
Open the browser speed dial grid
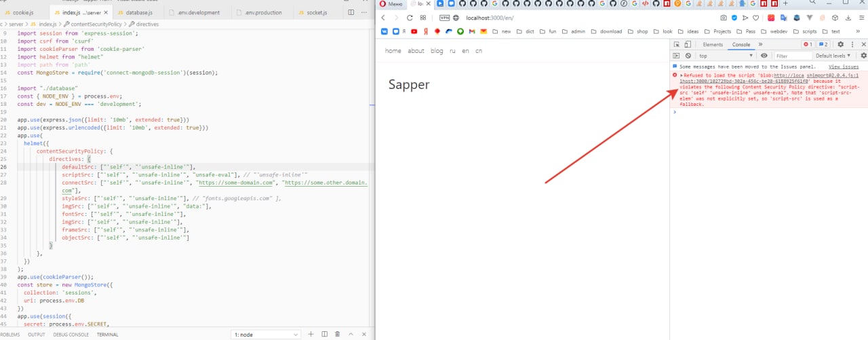423,18
